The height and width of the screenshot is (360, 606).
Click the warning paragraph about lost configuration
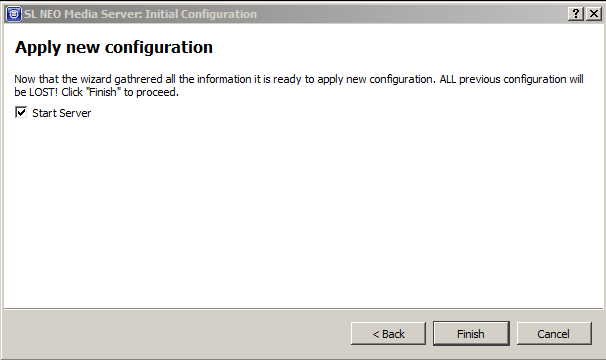point(299,85)
